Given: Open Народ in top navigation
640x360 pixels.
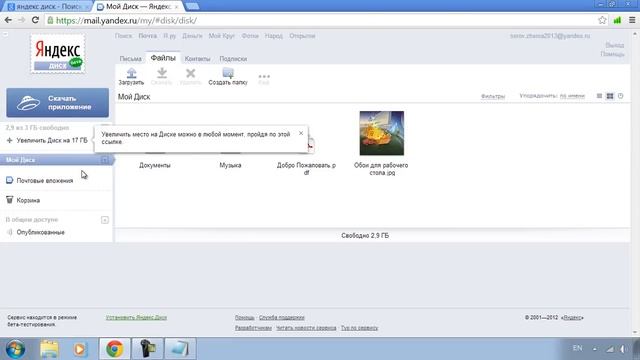Looking at the screenshot, I should (273, 36).
